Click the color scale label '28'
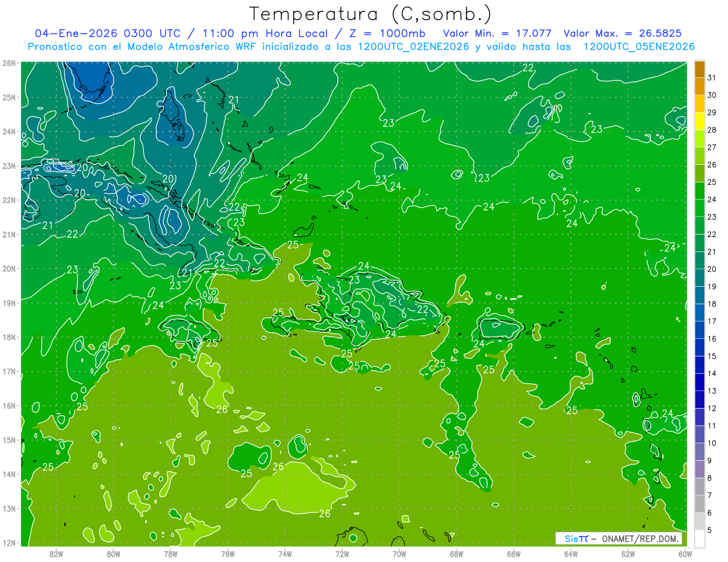The image size is (728, 562). [x=712, y=130]
